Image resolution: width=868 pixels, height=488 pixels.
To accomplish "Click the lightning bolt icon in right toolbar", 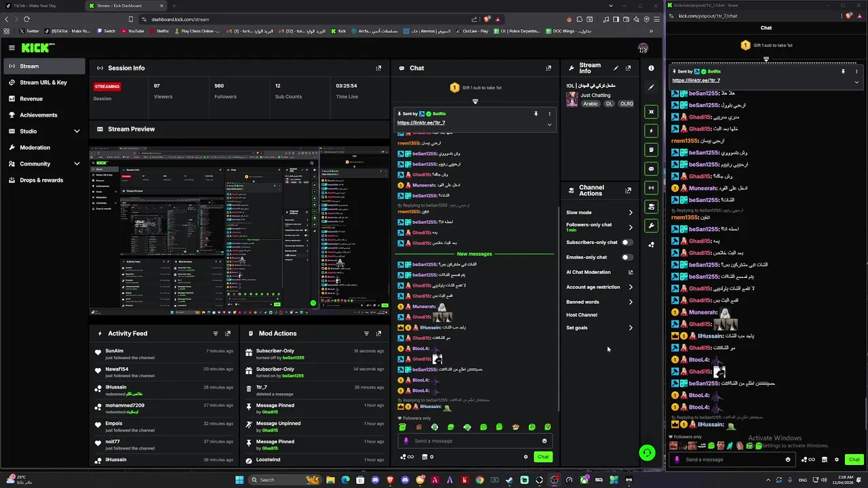I will (651, 131).
